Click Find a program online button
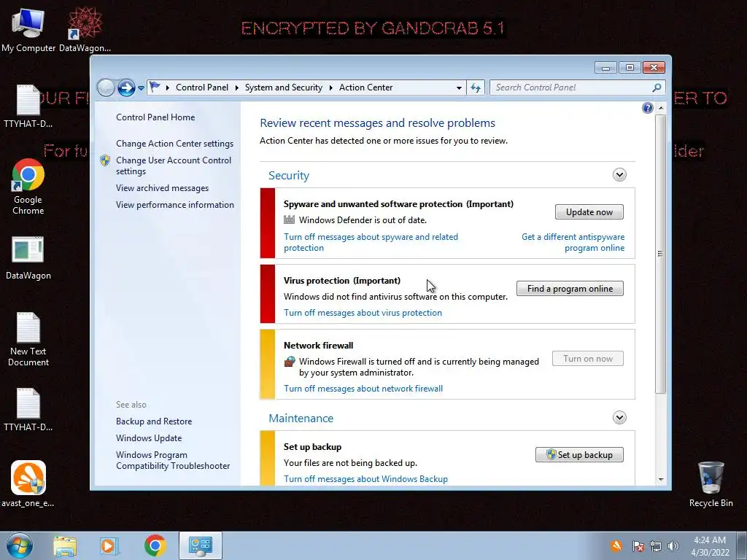Screen dimensions: 747x560 [570, 289]
